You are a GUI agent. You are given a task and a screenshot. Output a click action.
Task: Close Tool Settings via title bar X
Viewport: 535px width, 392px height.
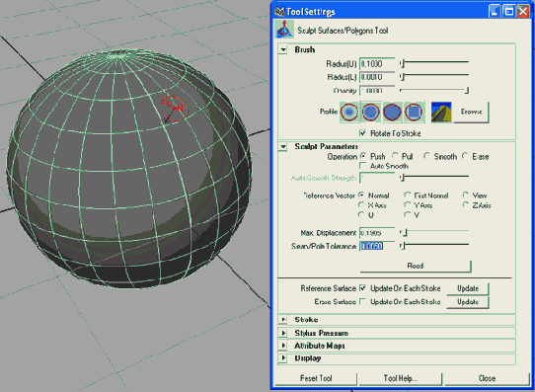click(x=523, y=11)
